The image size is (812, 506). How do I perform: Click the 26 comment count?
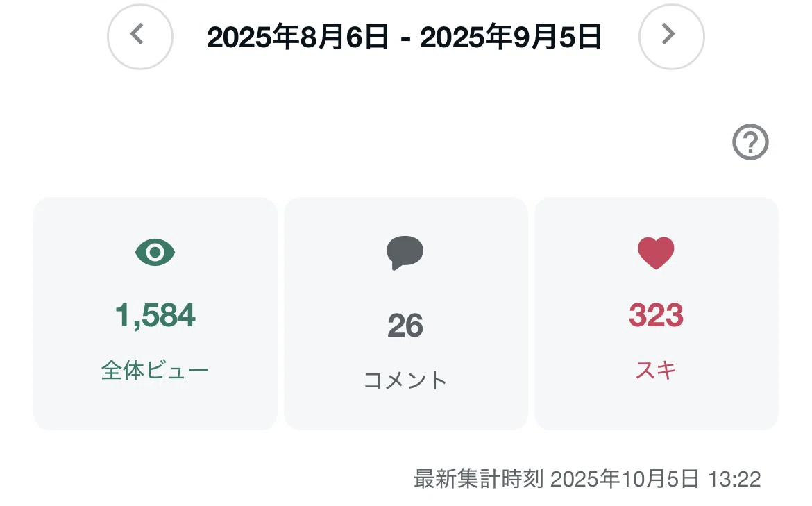[405, 326]
